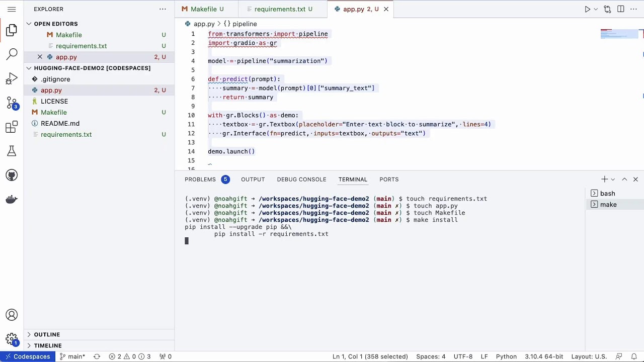Open notifications bell in status bar

634,356
